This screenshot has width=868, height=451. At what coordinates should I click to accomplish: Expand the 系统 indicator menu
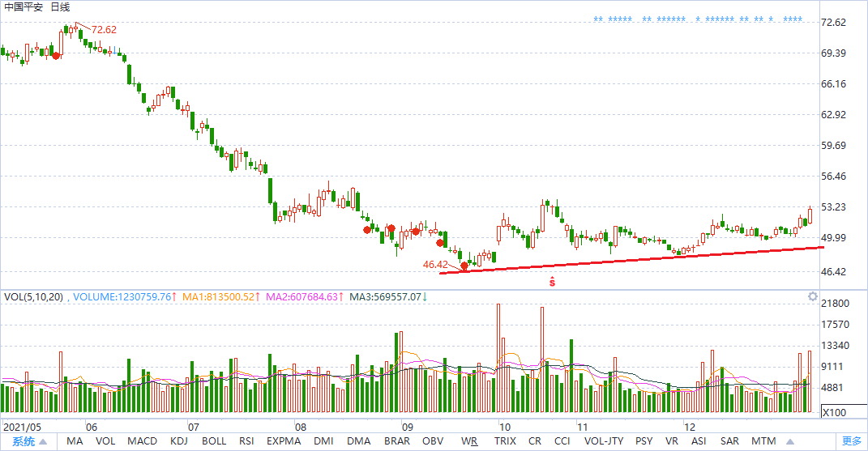click(x=28, y=441)
